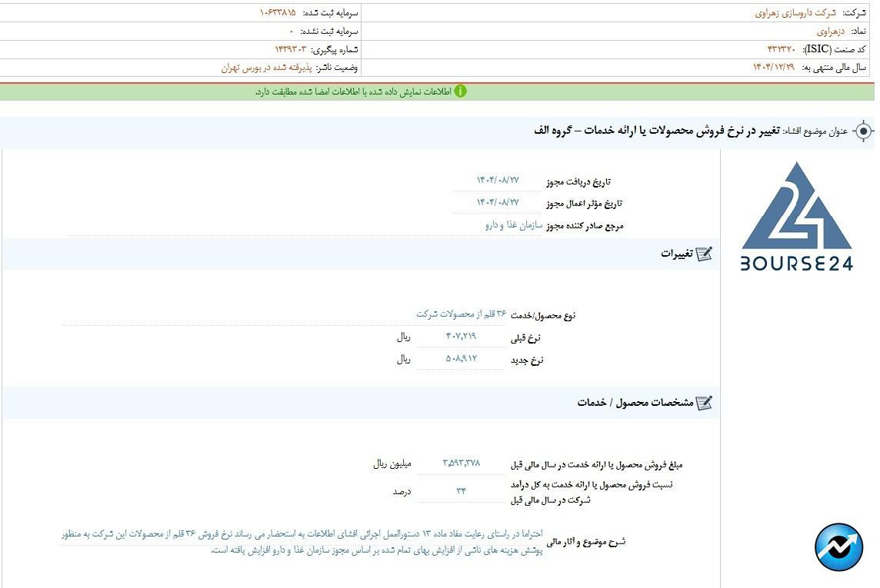
Task: Click the prior year sales amount 3,593,378
Action: [x=461, y=463]
